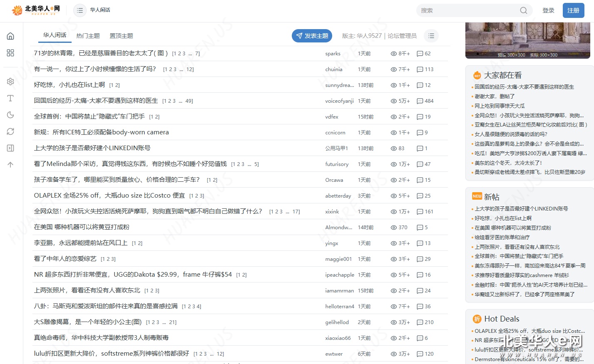Screen dimensions: 594x364
Task: Click the font size T icon
Action: coord(10,98)
